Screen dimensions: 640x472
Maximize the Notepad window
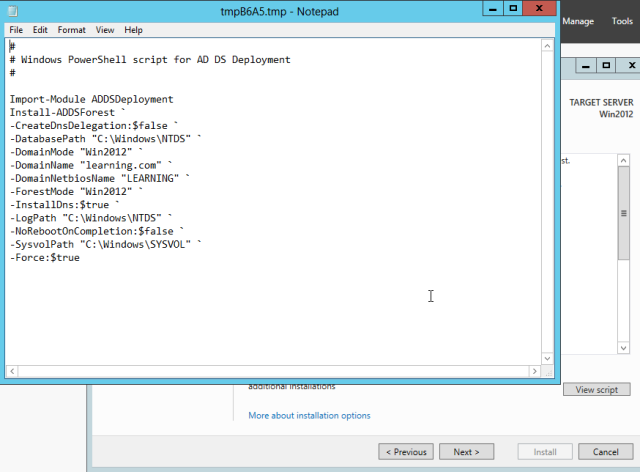click(513, 9)
